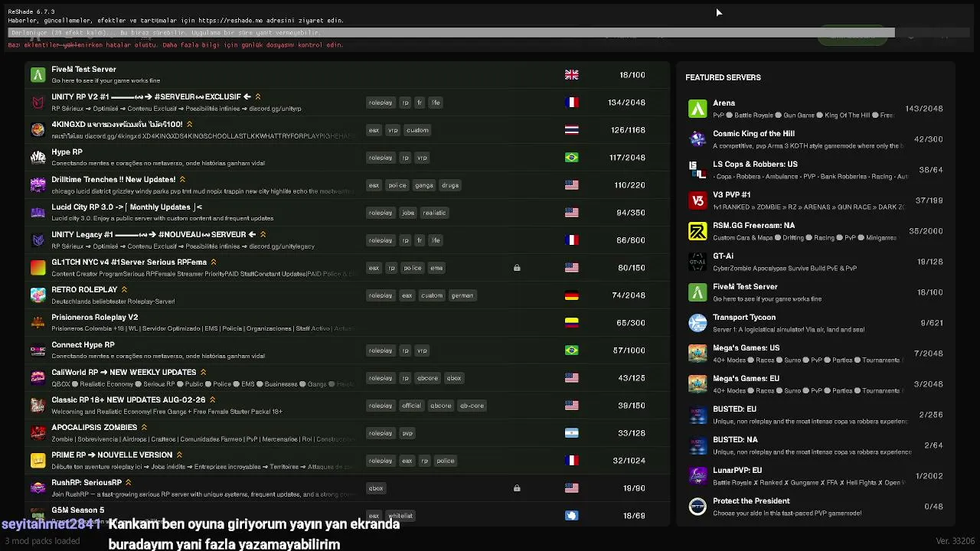Click the 'FEATURED SERVERS' heading
Image resolution: width=980 pixels, height=551 pixels.
point(723,77)
